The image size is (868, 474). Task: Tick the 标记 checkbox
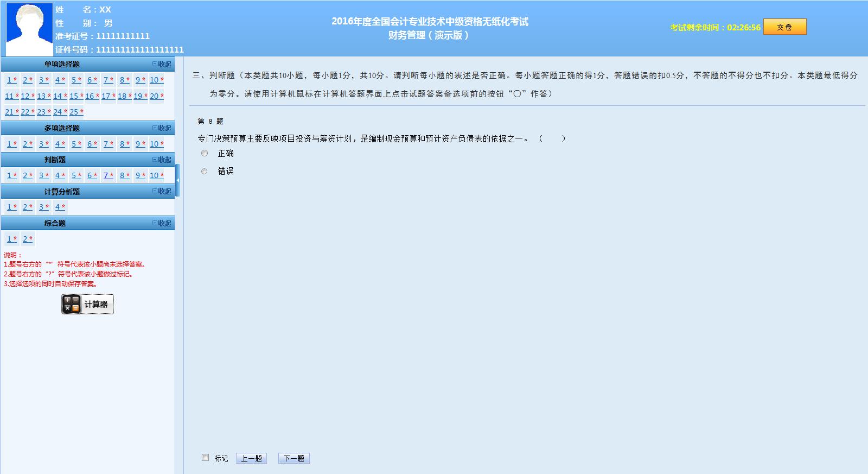tap(205, 458)
